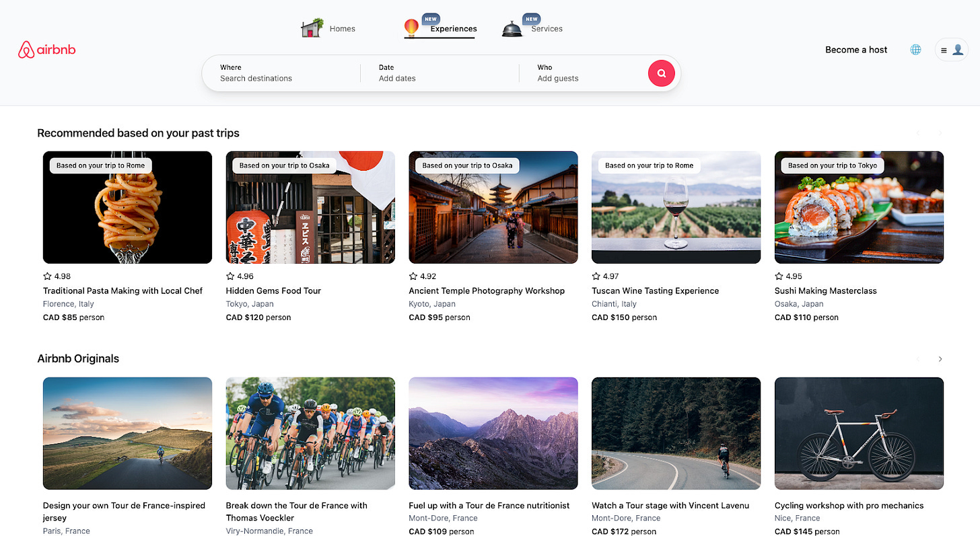The width and height of the screenshot is (980, 536).
Task: Click the Services bell icon
Action: click(x=512, y=29)
